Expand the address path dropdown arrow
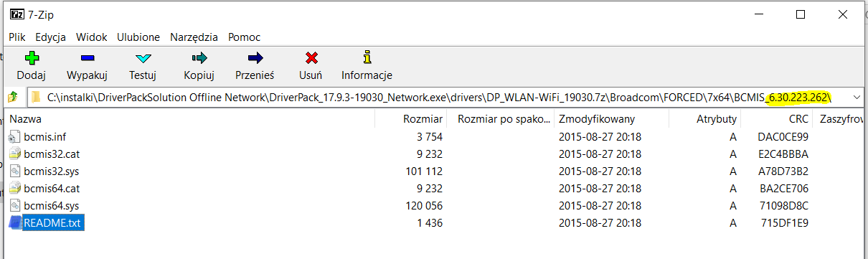Screen dimensions: 868x259 [x=857, y=97]
